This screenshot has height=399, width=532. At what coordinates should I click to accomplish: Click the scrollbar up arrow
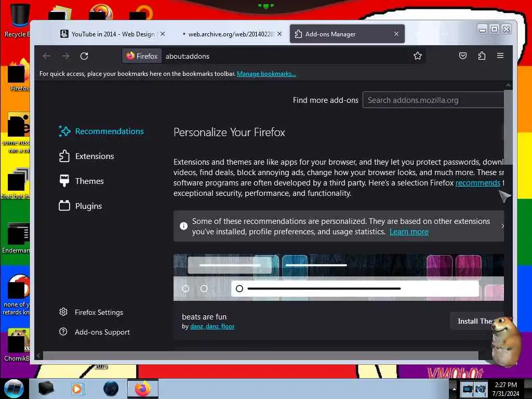point(508,85)
